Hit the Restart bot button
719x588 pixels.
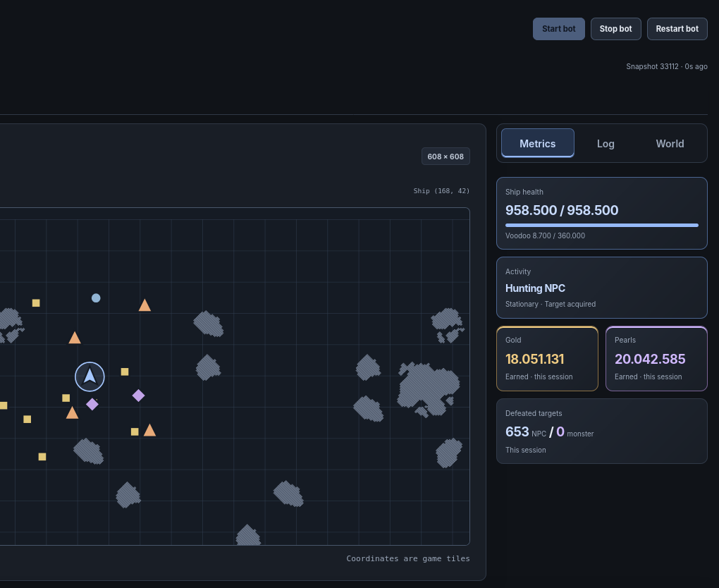[677, 29]
